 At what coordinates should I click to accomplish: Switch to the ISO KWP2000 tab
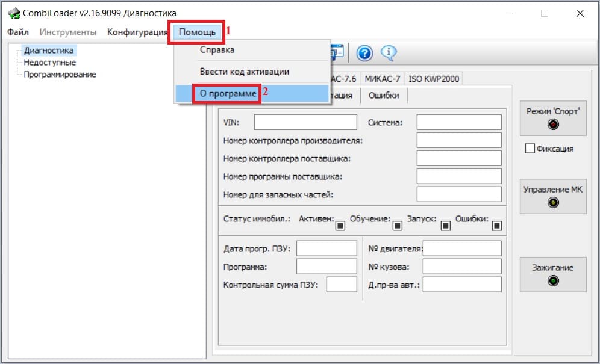[434, 79]
